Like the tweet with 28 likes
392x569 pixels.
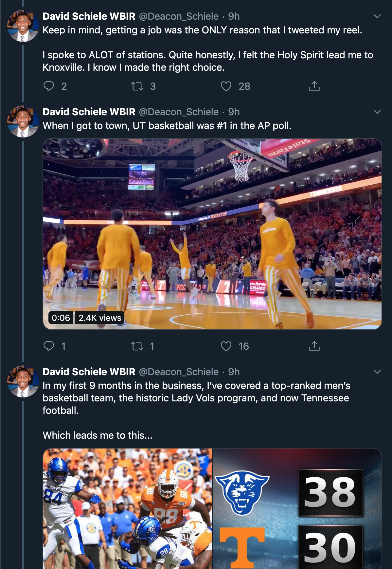(x=226, y=86)
